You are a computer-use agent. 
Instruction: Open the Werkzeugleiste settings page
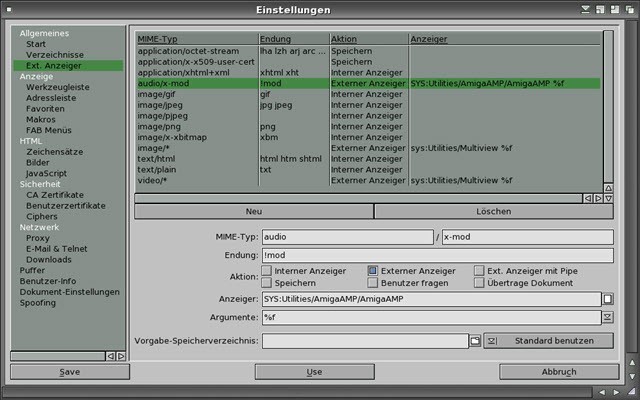[58, 87]
